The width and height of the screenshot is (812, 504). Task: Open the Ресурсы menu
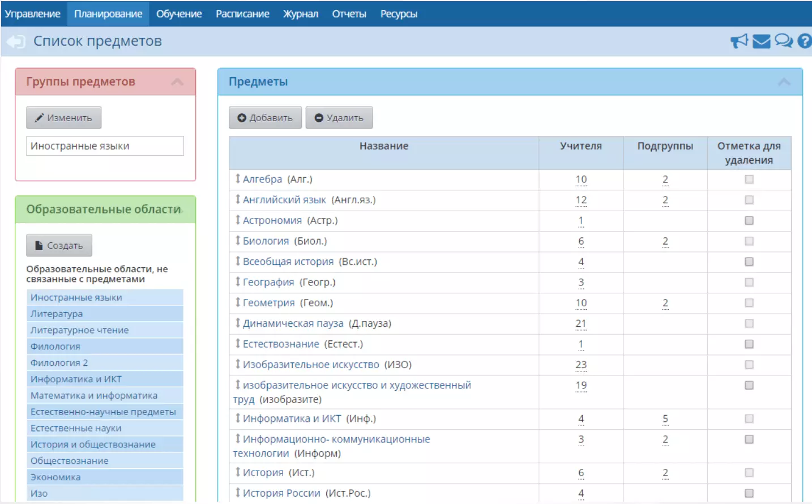pyautogui.click(x=399, y=14)
